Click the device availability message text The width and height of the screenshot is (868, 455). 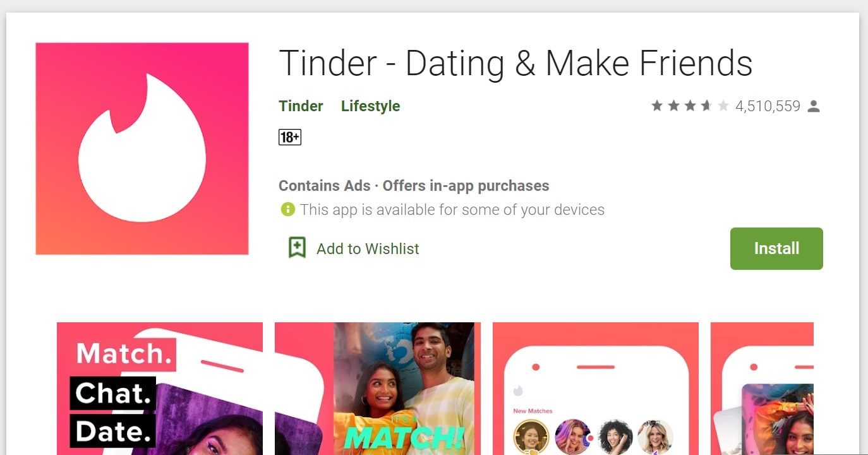pyautogui.click(x=452, y=210)
